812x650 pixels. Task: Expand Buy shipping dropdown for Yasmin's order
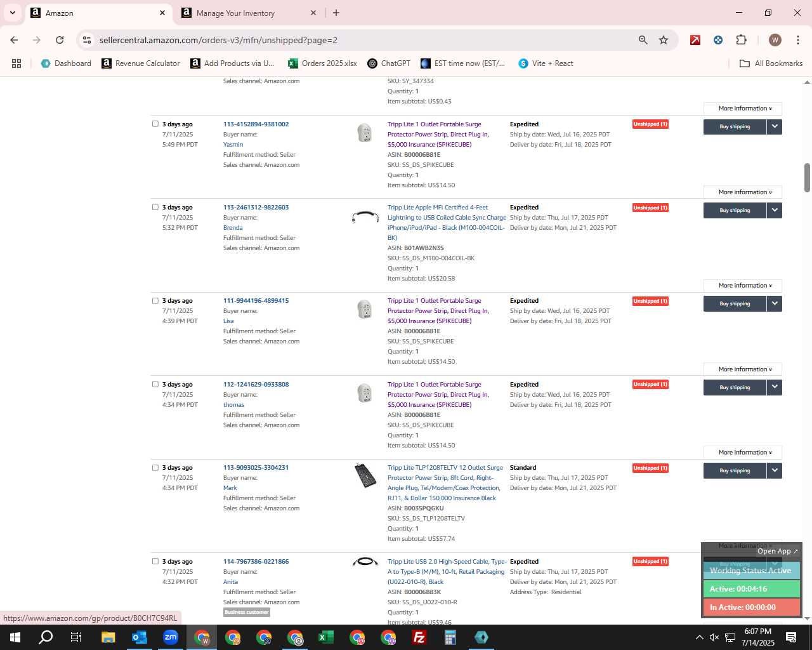[x=775, y=126]
